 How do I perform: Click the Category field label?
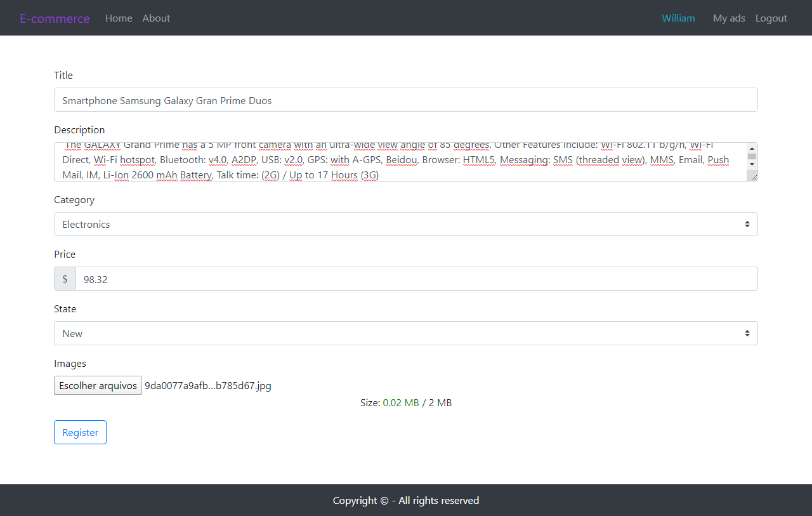point(74,200)
